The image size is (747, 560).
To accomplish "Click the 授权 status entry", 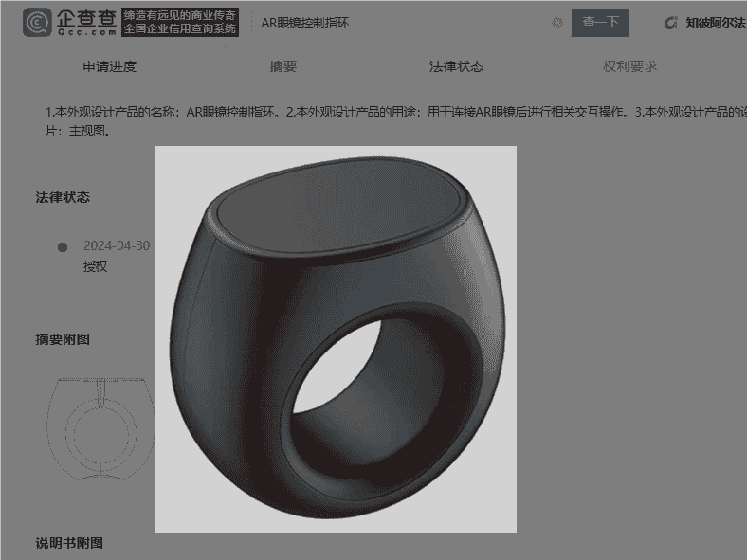I will pyautogui.click(x=96, y=266).
